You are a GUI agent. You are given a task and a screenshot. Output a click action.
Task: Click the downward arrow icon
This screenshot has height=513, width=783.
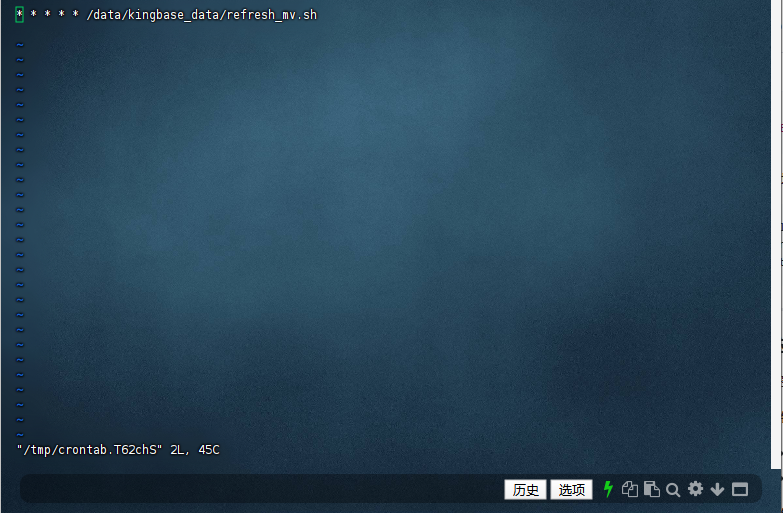click(x=717, y=489)
